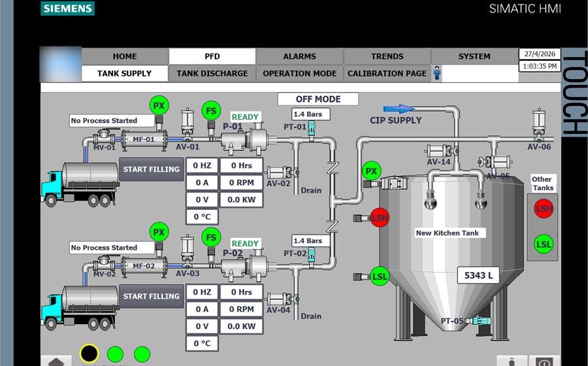588x366 pixels.
Task: Click the LSH indicator under Other Tanks
Action: click(544, 209)
